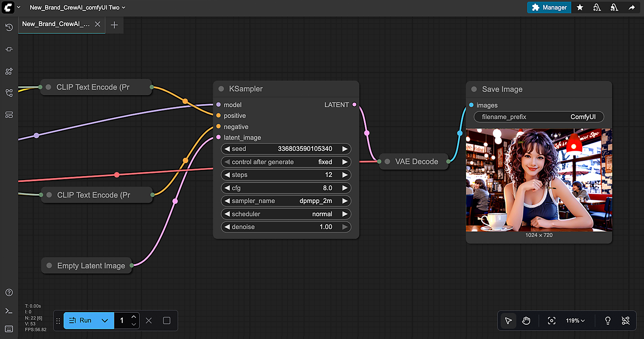
Task: Open the ComfyUI logo main menu
Action: coord(8,7)
